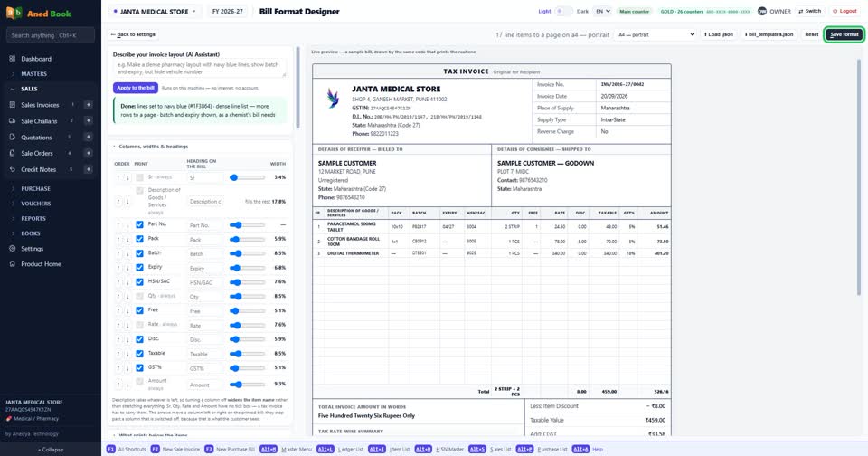Move HSN/SAC column up with arrow
The height and width of the screenshot is (456, 868).
pos(118,282)
